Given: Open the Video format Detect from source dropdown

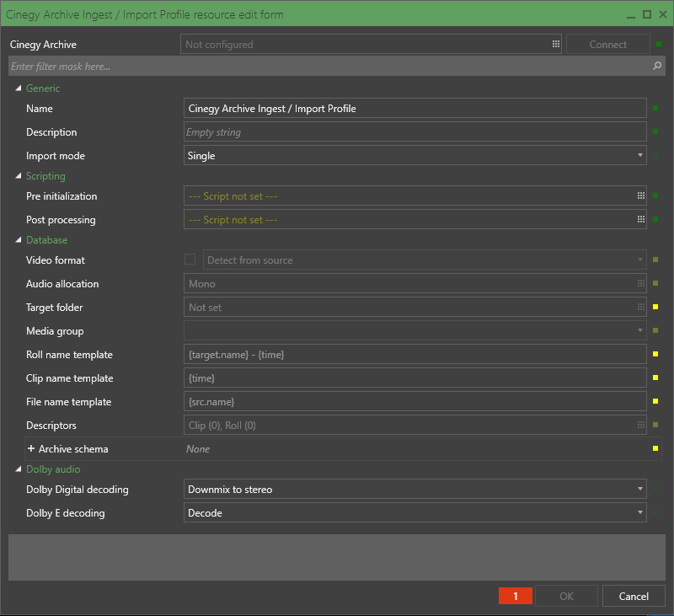Looking at the screenshot, I should [425, 260].
